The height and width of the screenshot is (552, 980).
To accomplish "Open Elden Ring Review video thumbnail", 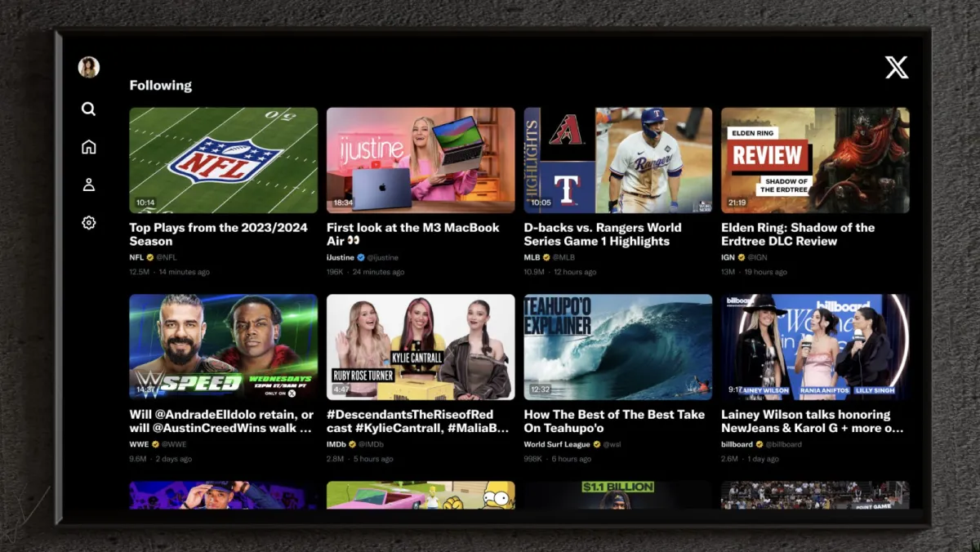I will point(815,160).
